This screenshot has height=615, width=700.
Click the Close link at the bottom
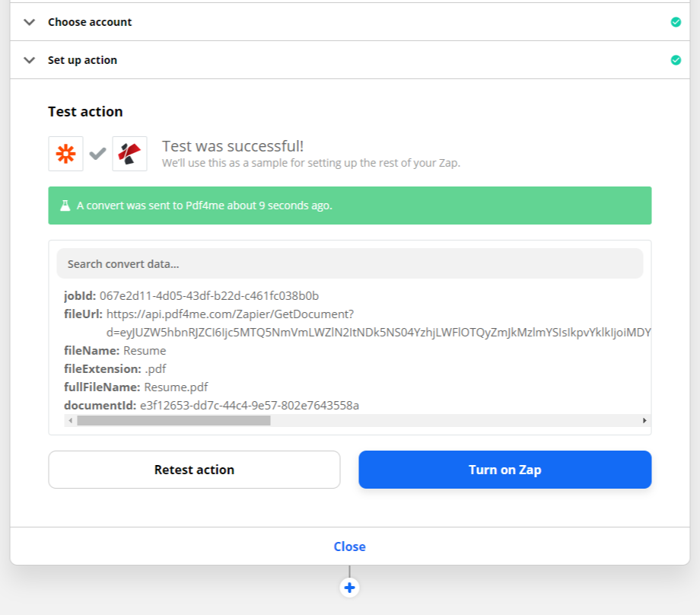[x=349, y=546]
